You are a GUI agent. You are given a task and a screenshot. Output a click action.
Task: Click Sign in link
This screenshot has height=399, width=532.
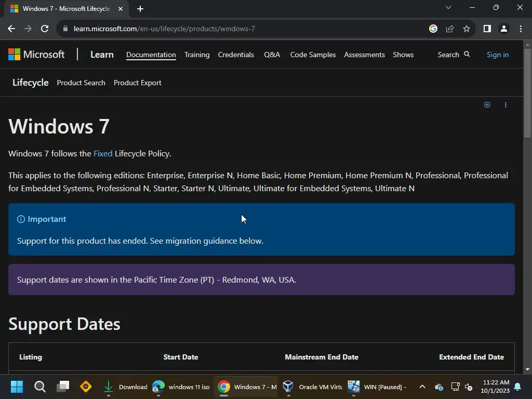click(498, 55)
